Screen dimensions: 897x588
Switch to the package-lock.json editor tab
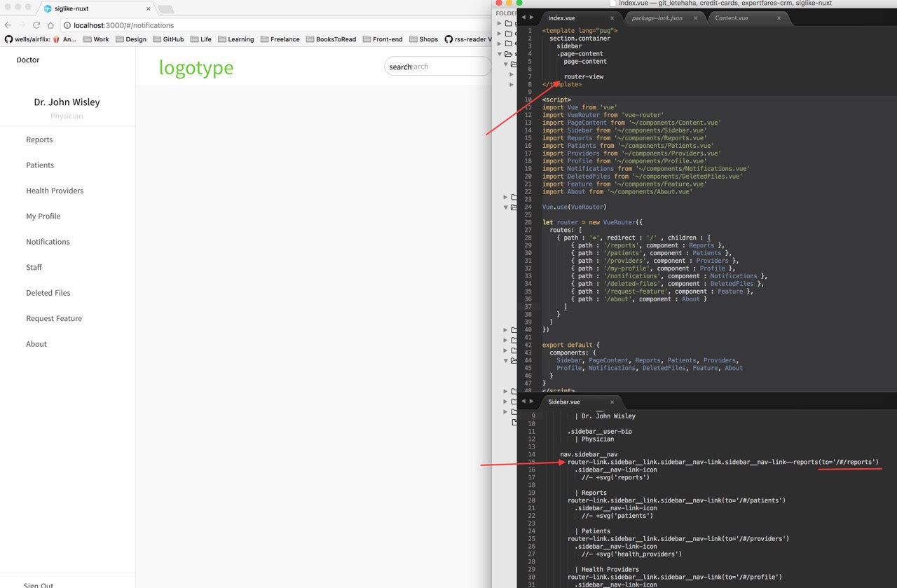click(x=665, y=18)
